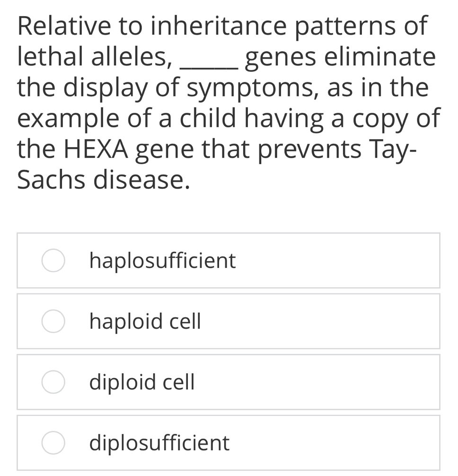
Task: Click anywhere inside the haploid cell option box
Action: coord(229,321)
